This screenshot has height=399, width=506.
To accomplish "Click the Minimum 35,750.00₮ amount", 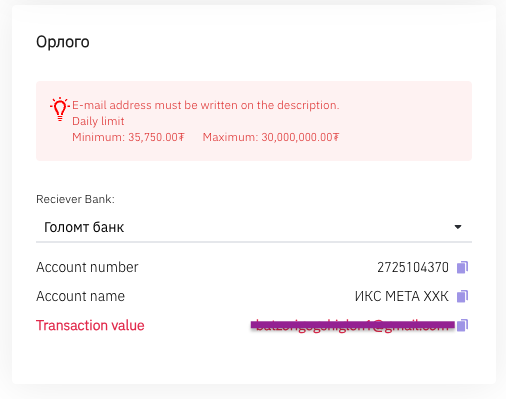I will 128,137.
